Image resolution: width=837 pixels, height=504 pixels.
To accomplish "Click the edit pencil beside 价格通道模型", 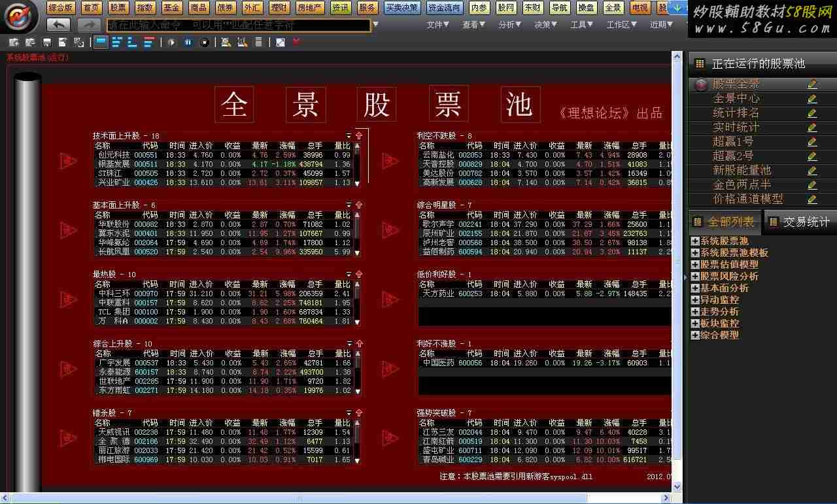I will tap(812, 199).
